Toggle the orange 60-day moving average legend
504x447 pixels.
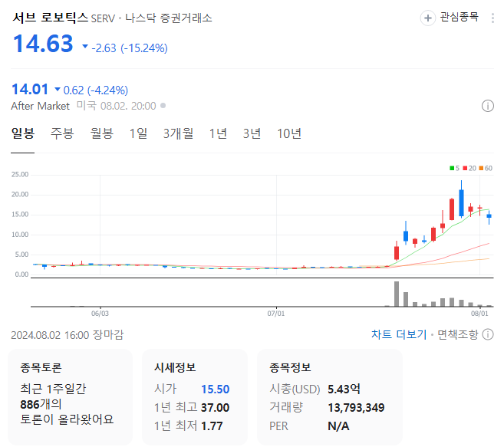[x=486, y=168]
